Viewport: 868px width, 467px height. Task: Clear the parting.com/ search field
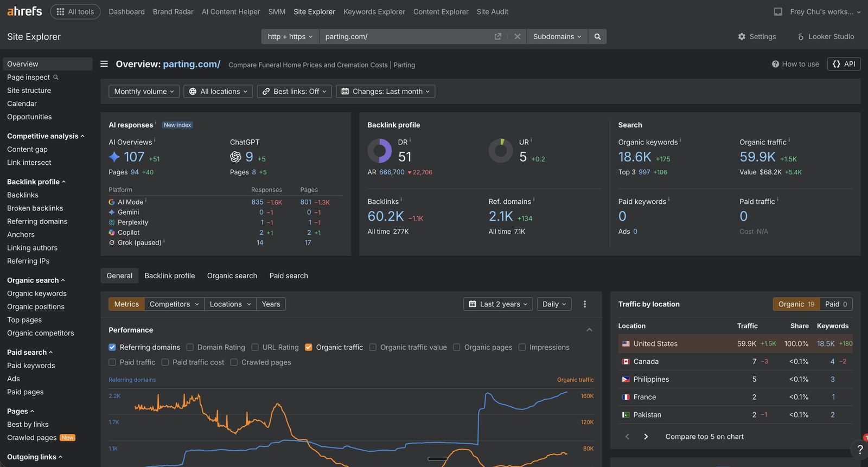point(518,36)
